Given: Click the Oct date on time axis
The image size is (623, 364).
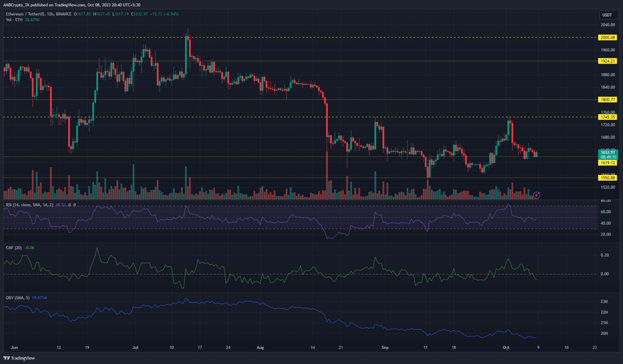Looking at the screenshot, I should (x=506, y=347).
